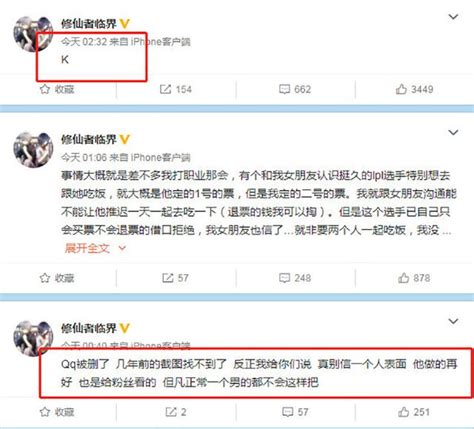
Task: Click the first post's avatar thumbnail
Action: coord(33,34)
